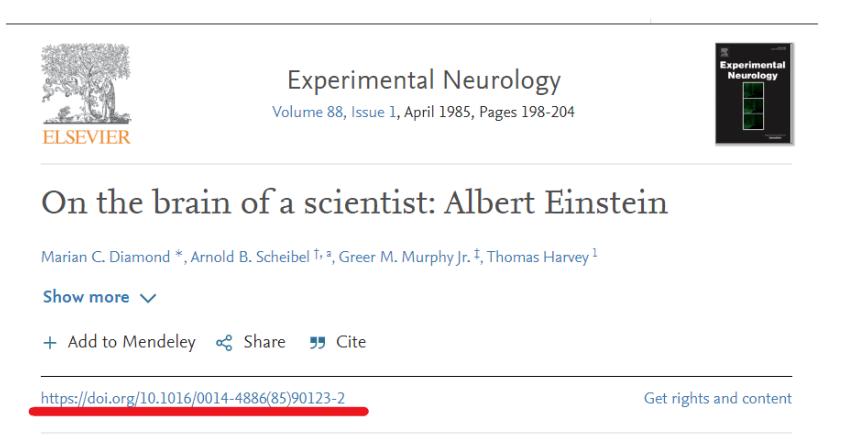Image resolution: width=844 pixels, height=442 pixels.
Task: Open the Experimental Neurology journal cover thumbnail
Action: (754, 94)
